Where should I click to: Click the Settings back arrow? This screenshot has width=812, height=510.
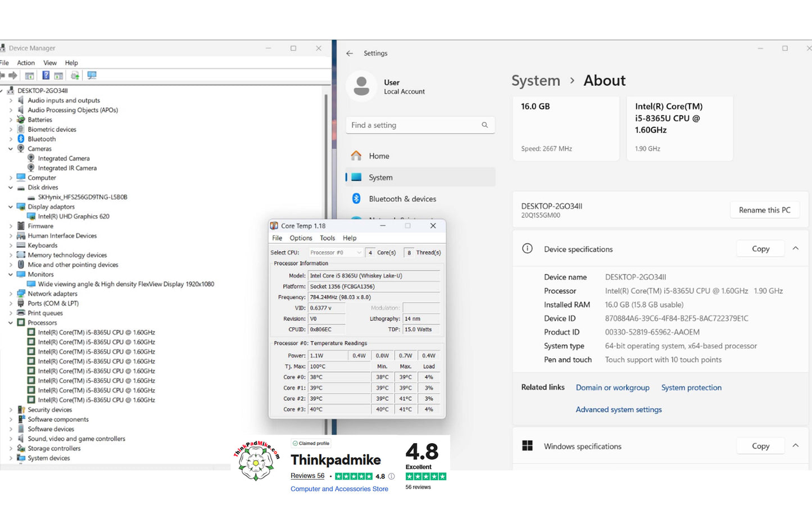click(x=350, y=53)
